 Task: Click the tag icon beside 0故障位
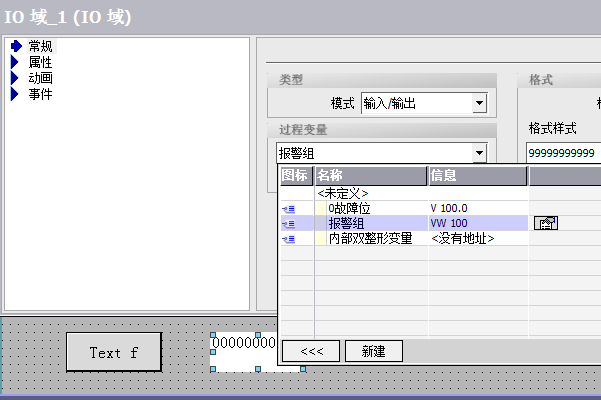pos(288,209)
